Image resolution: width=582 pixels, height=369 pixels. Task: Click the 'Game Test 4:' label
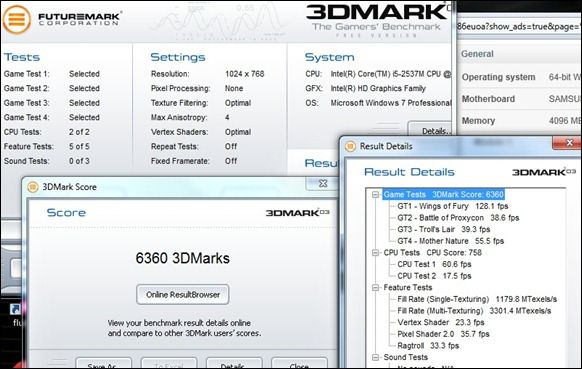tap(27, 117)
